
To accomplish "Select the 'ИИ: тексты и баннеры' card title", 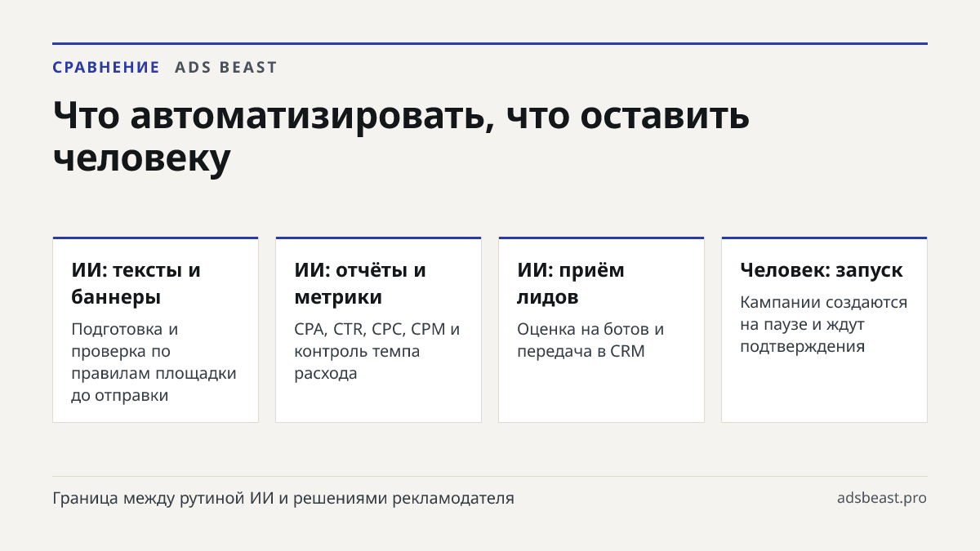I will 136,283.
